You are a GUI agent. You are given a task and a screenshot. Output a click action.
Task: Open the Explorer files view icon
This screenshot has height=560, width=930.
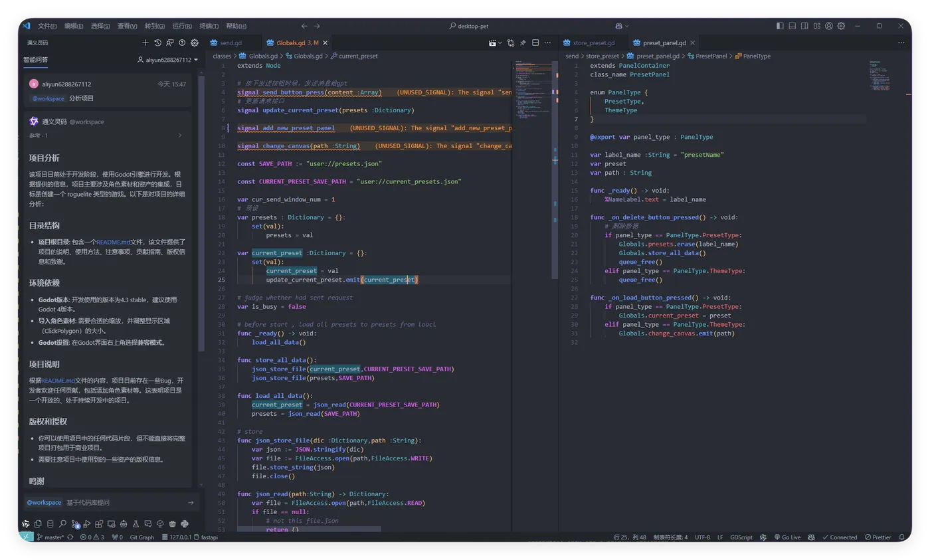coord(38,524)
